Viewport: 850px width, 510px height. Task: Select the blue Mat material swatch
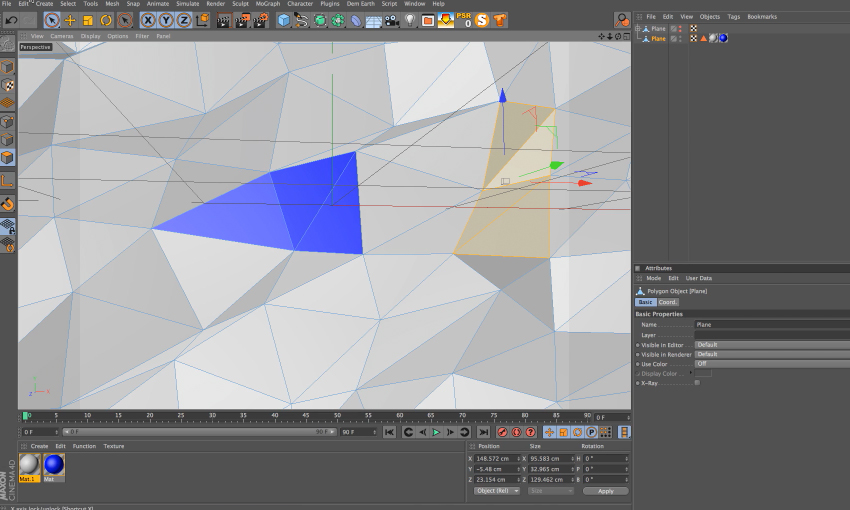[x=54, y=465]
